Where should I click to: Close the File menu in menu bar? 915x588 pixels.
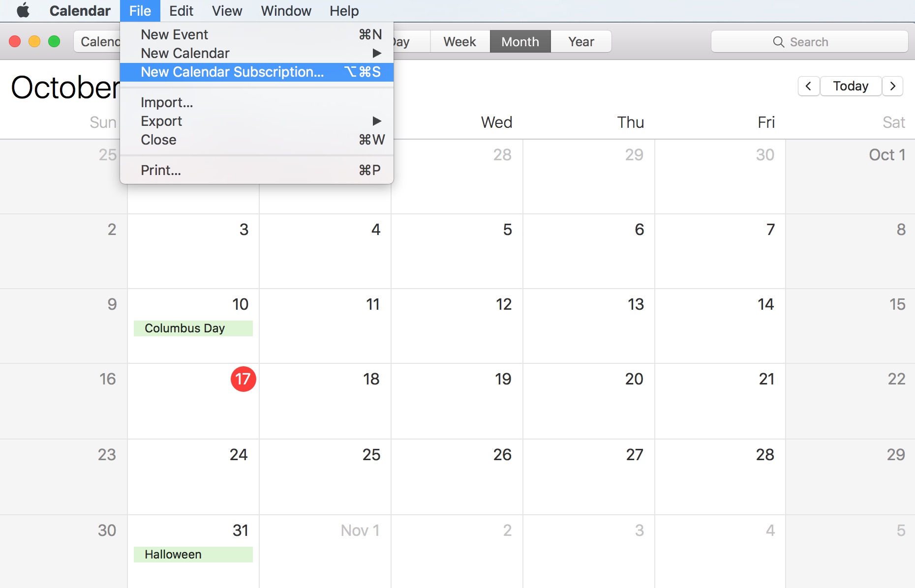[140, 11]
